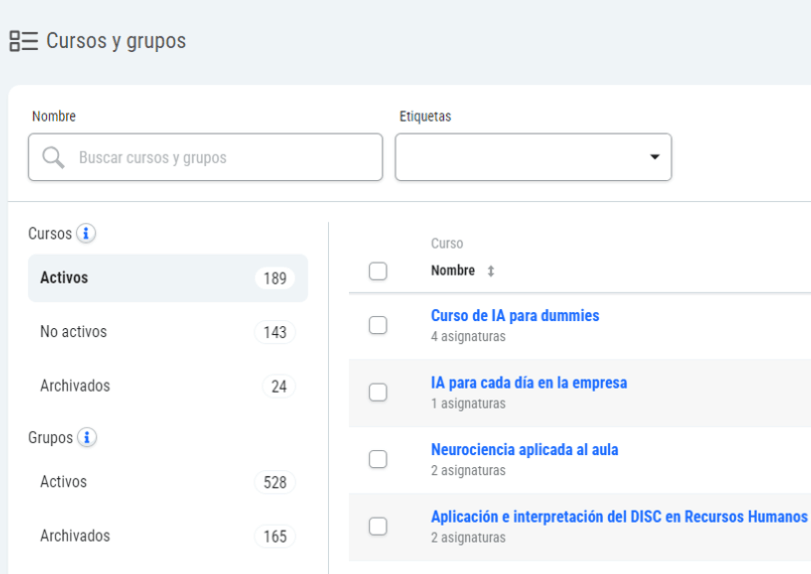
Task: Open IA para cada día en la empresa
Action: [529, 383]
